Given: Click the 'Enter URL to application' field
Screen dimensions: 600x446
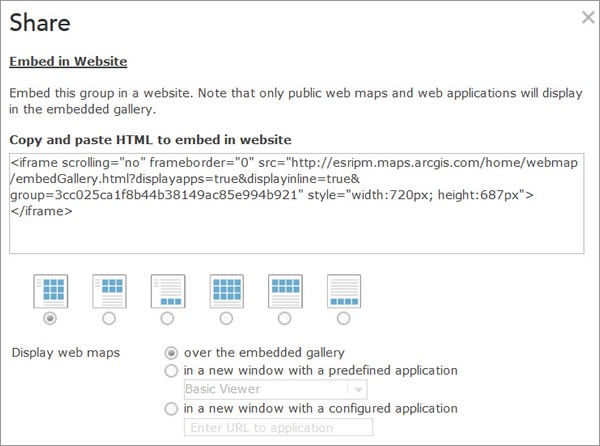Looking at the screenshot, I should pyautogui.click(x=278, y=427).
